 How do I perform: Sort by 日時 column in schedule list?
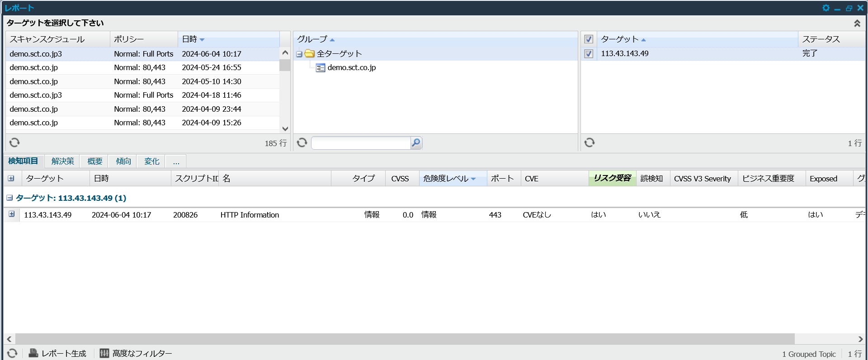click(x=229, y=39)
